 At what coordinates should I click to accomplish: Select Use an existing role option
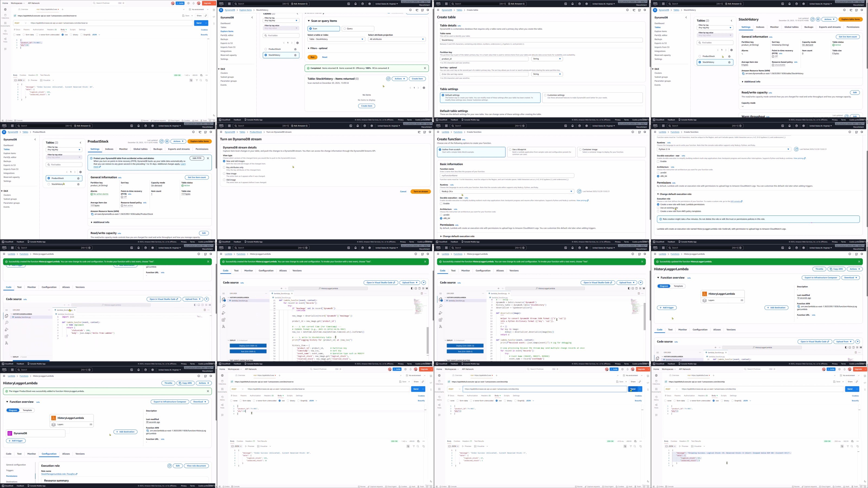coord(658,208)
